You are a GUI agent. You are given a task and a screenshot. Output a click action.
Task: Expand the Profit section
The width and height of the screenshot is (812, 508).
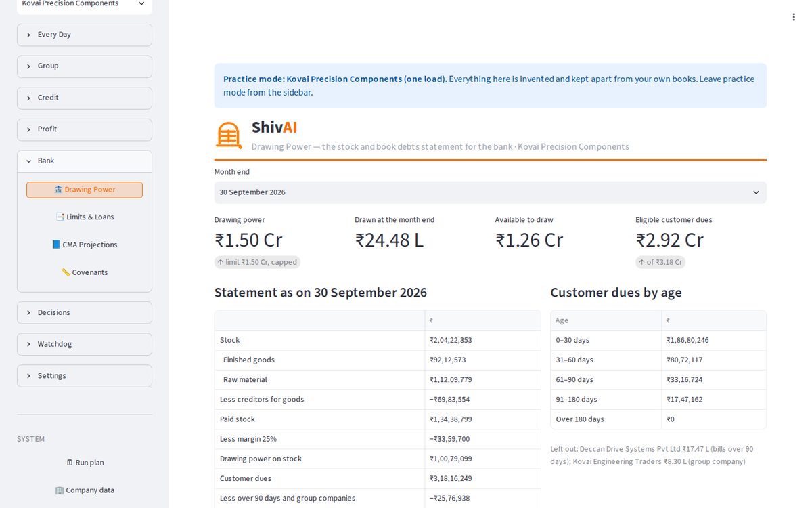click(x=85, y=129)
